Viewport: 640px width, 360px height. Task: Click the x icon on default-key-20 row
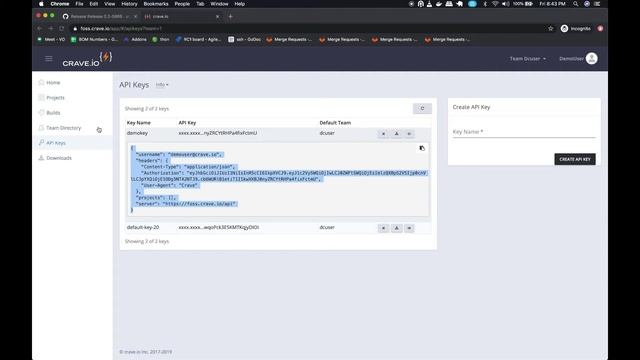tap(383, 228)
